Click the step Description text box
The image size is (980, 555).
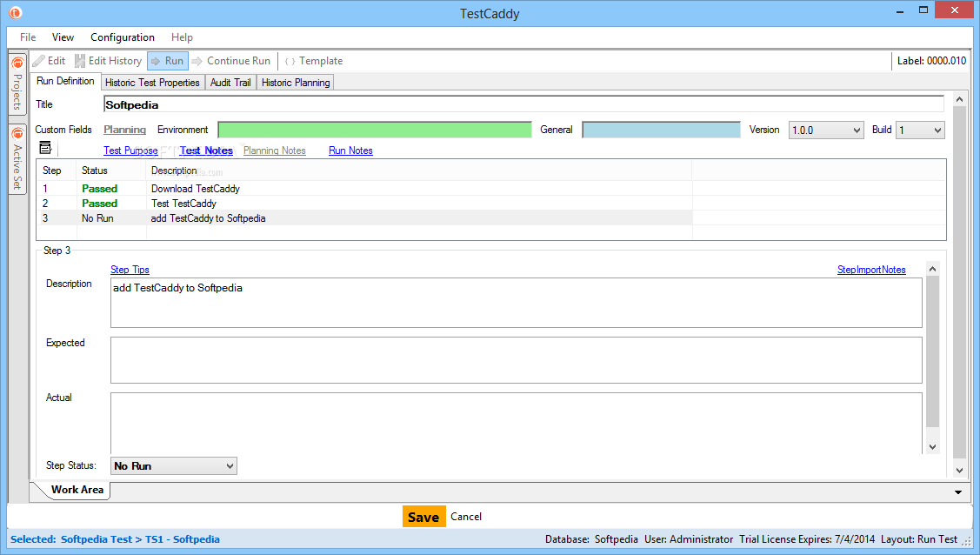pyautogui.click(x=517, y=303)
